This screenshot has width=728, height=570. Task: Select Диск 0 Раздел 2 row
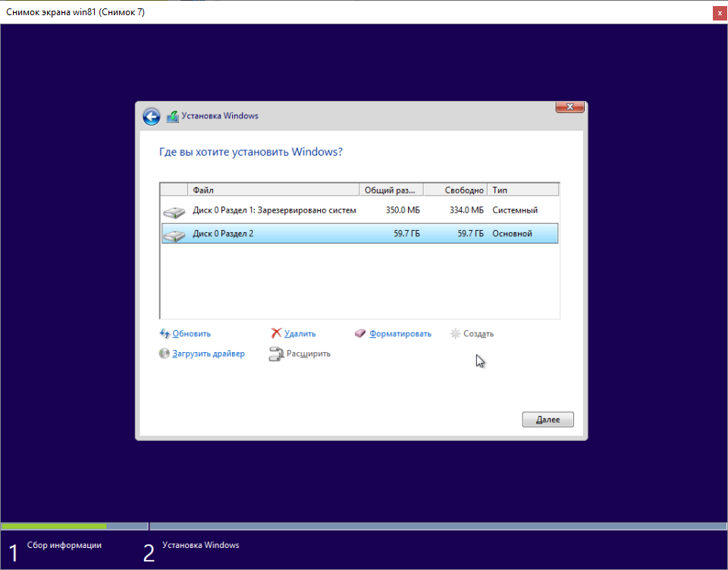pyautogui.click(x=359, y=233)
